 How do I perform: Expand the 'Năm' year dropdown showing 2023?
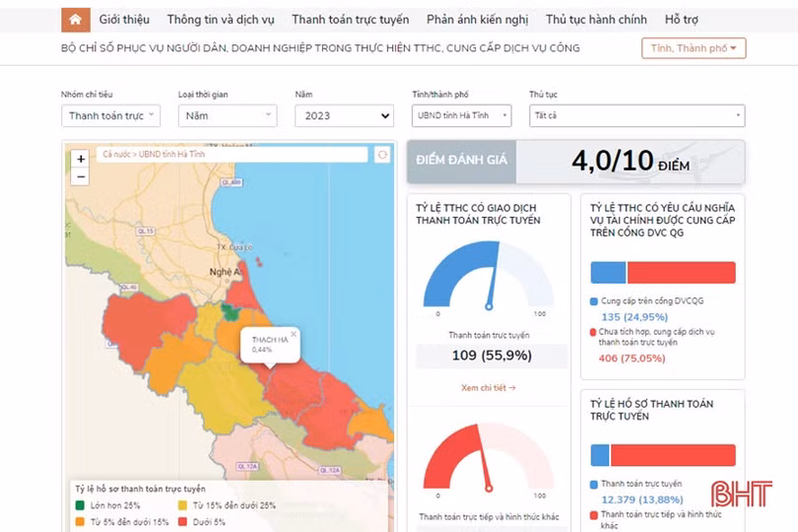pos(344,116)
